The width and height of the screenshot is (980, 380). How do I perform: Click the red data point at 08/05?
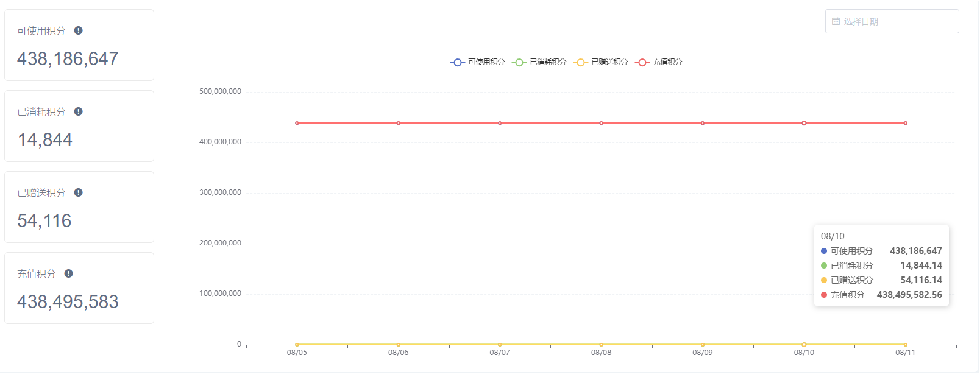click(x=297, y=123)
